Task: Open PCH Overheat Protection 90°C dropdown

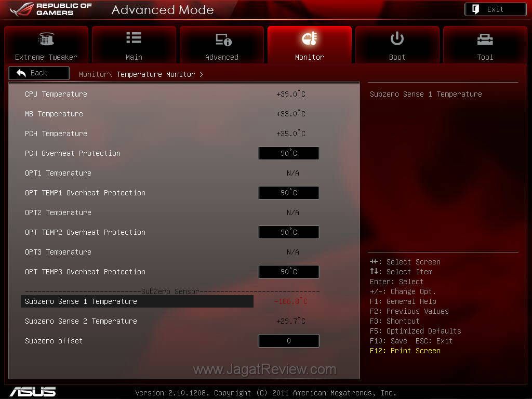Action: tap(289, 153)
